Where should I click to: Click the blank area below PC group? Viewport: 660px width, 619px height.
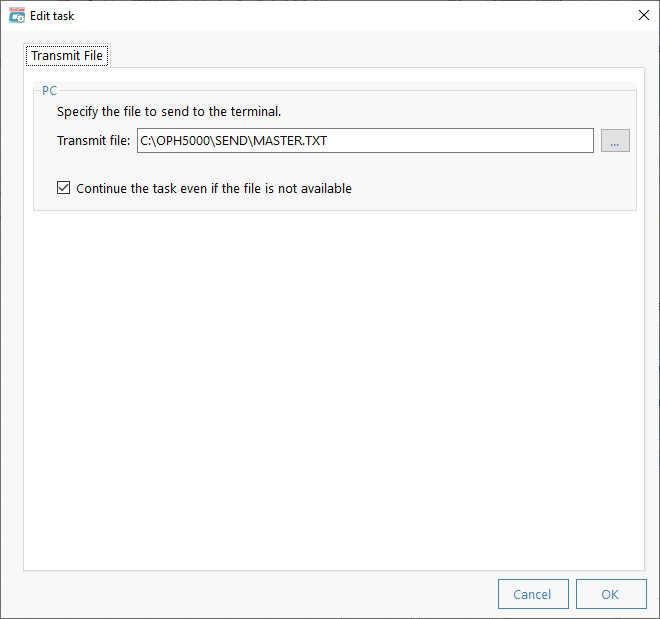(x=334, y=389)
